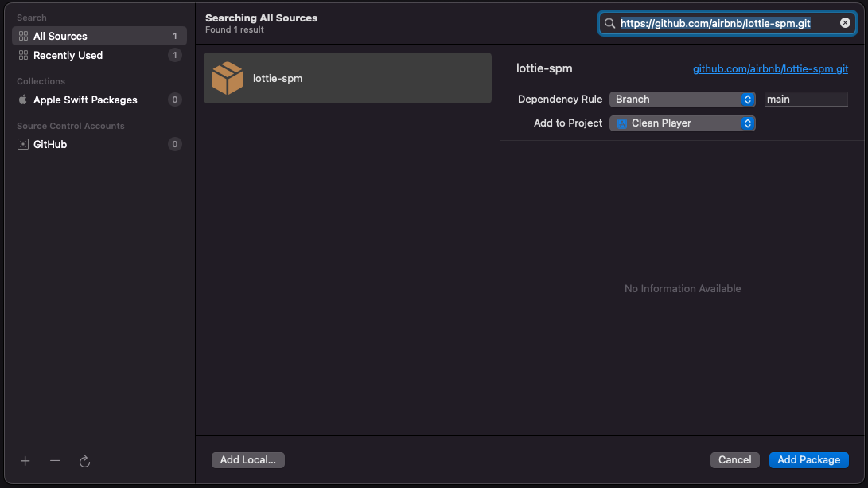Select the lottie-spm package result
This screenshot has height=488, width=868.
click(x=348, y=78)
